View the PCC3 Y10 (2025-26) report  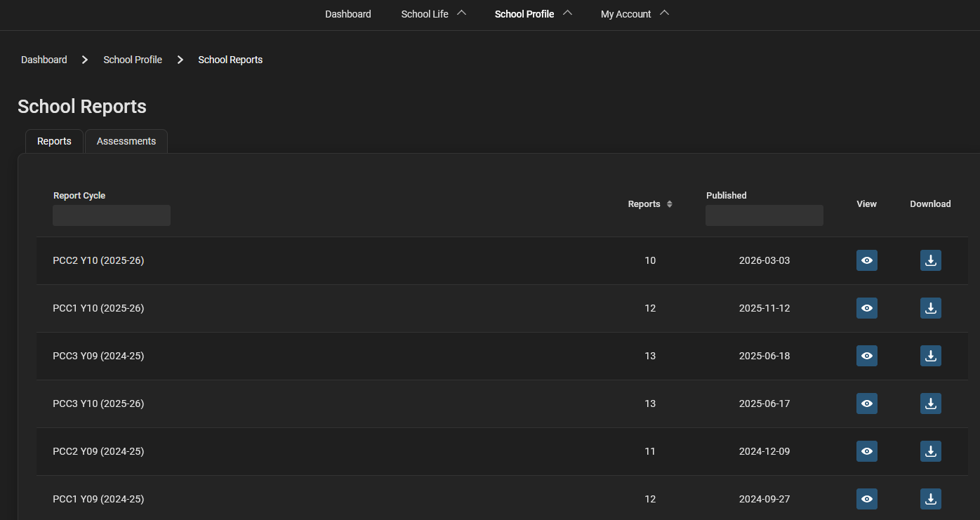pos(867,404)
